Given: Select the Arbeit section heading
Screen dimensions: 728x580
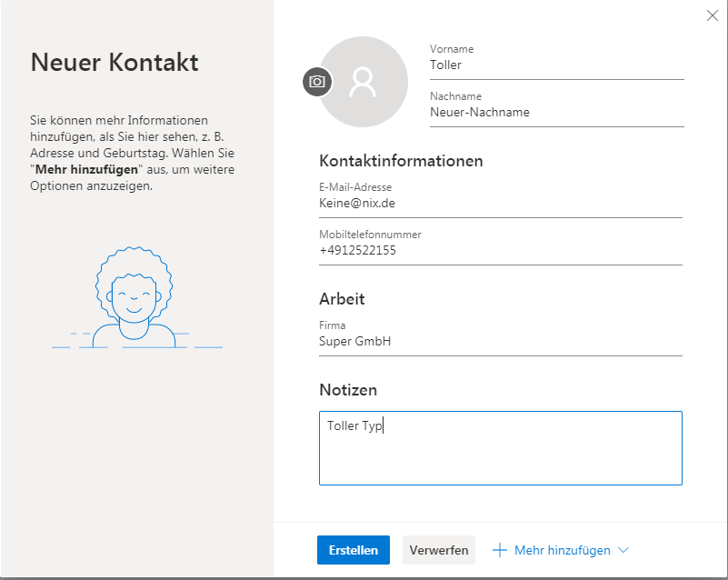Looking at the screenshot, I should tap(342, 299).
